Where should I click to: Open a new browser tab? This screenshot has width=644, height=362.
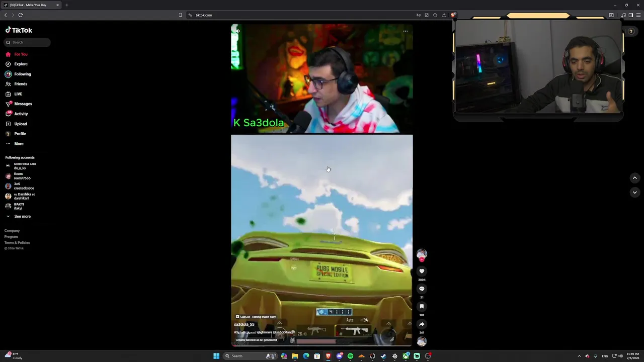(66, 5)
